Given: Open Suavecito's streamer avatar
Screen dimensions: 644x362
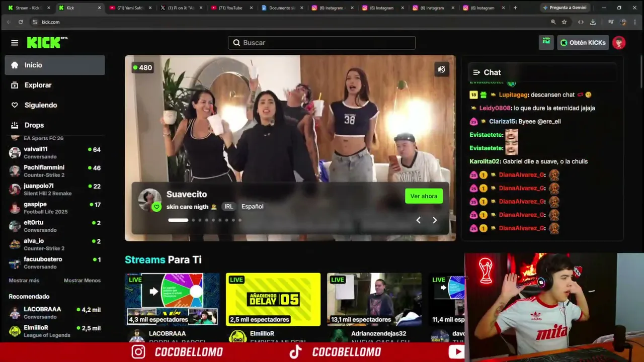Looking at the screenshot, I should coord(149,200).
